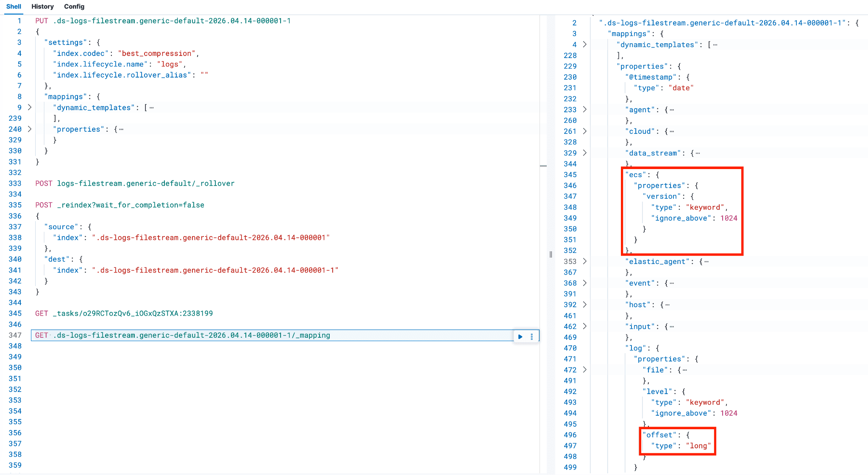Screen dimensions: 868x475
Task: Click the GET _tasks request line
Action: (124, 314)
